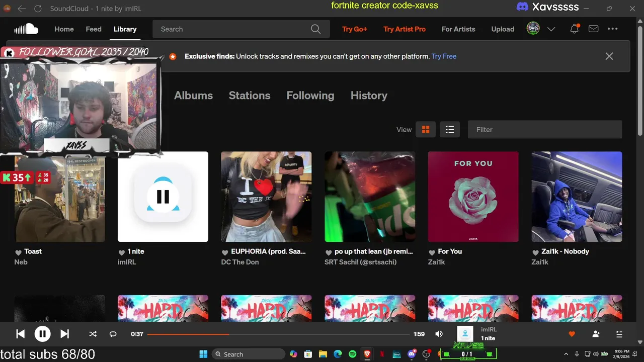644x362 pixels.
Task: Go to the Library page
Action: [125, 29]
